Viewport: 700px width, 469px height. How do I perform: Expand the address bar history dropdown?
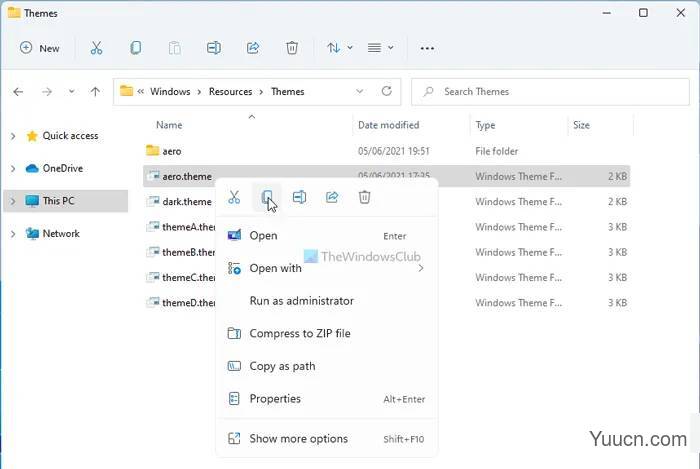359,91
